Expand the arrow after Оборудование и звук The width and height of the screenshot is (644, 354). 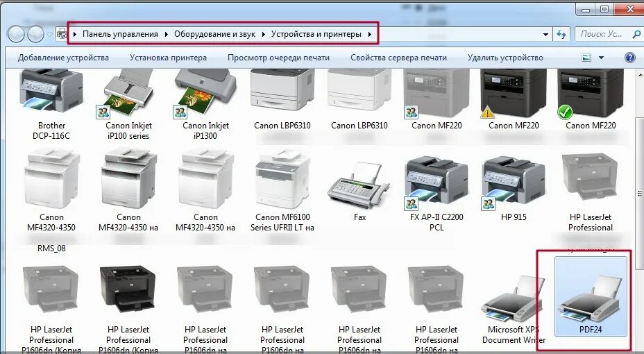click(263, 34)
